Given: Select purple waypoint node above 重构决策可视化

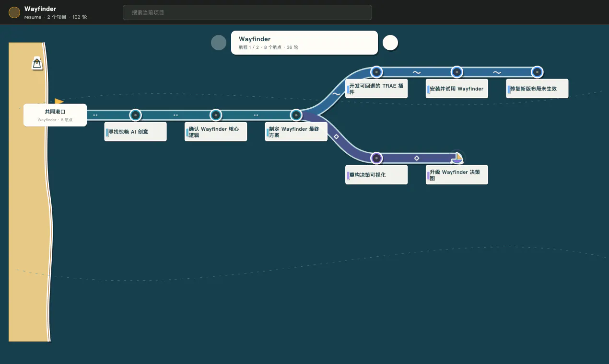Looking at the screenshot, I should point(377,158).
